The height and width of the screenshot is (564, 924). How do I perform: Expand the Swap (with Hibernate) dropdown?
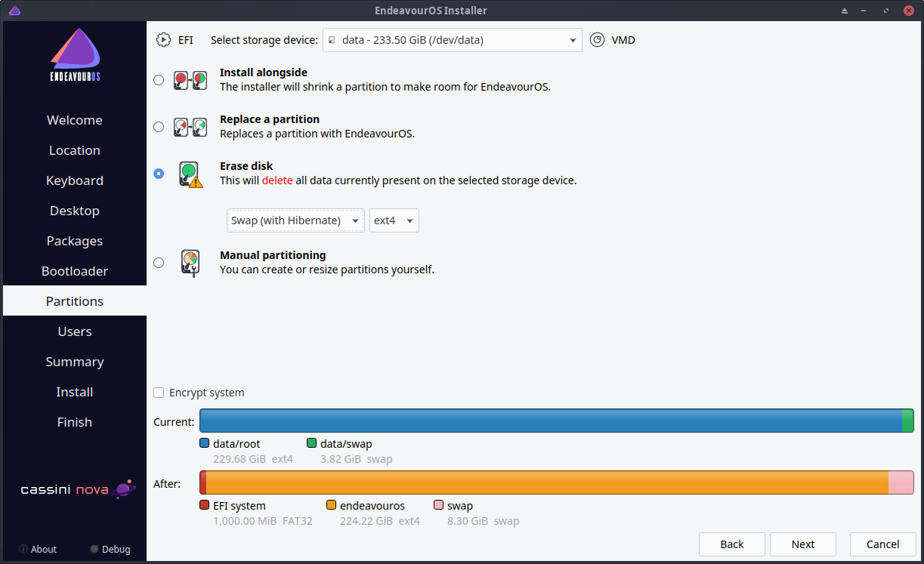(295, 220)
